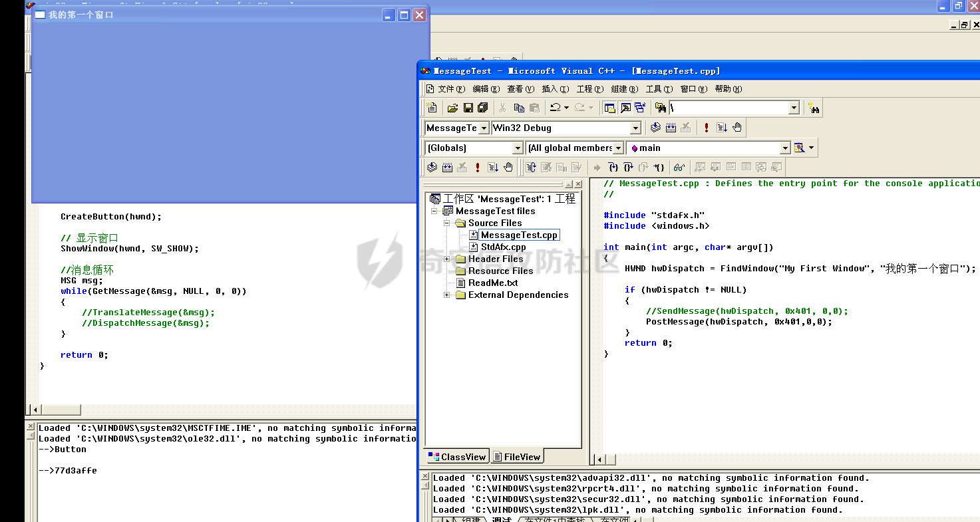980x522 pixels.
Task: Select ReadMe.txt in the file tree
Action: [x=492, y=283]
